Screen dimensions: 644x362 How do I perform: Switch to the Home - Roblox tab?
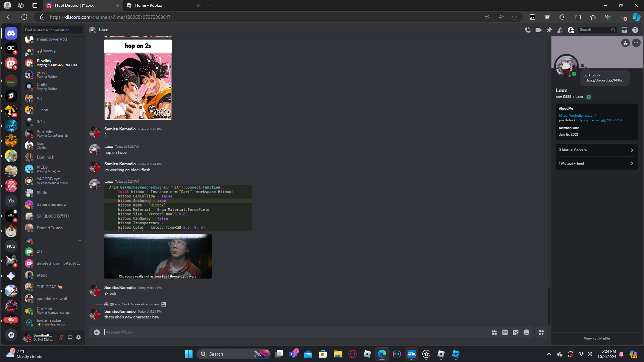click(x=163, y=5)
